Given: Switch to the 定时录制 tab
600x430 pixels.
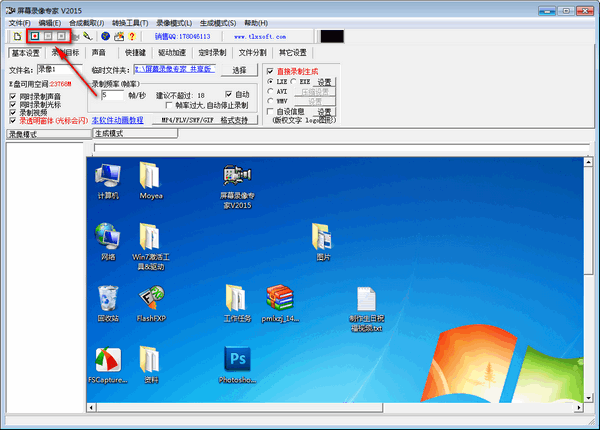Looking at the screenshot, I should point(212,53).
